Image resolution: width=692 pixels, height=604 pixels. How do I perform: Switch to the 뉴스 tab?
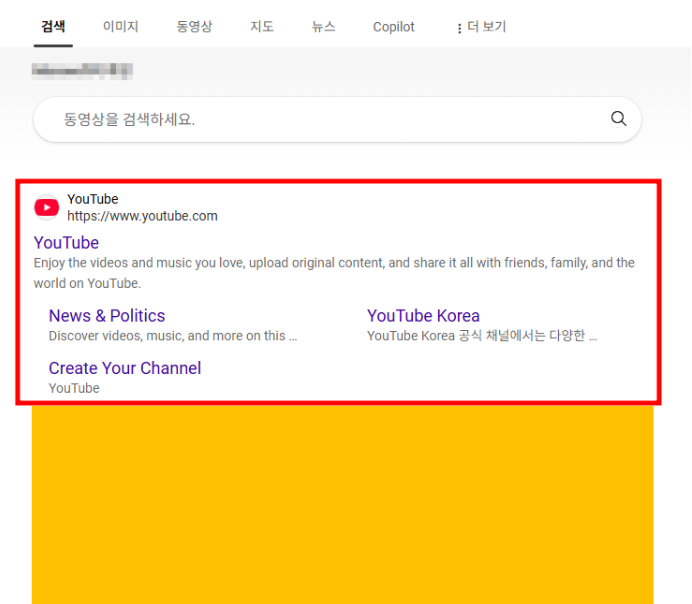coord(323,27)
